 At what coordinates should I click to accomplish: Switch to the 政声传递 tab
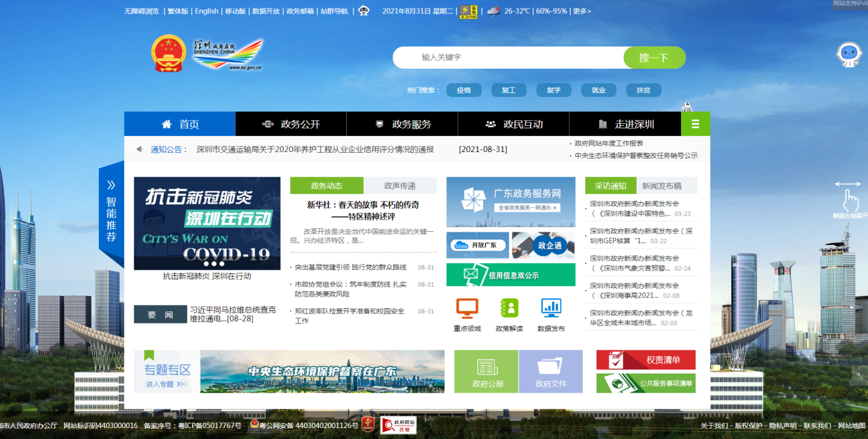coord(400,186)
